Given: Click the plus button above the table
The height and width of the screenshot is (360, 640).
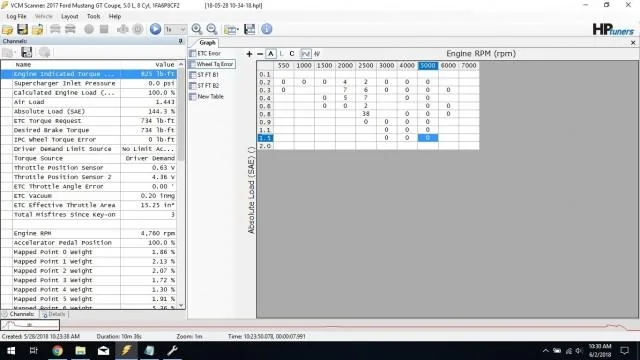Looking at the screenshot, I should coord(249,54).
